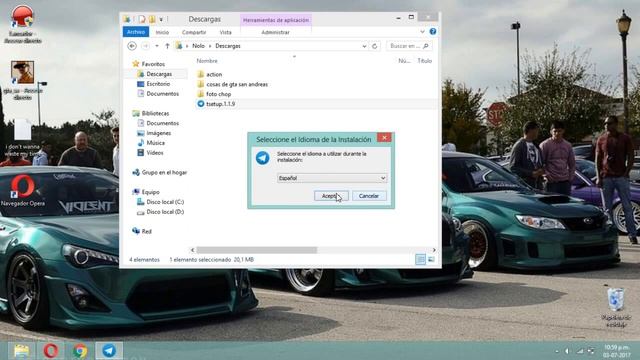
Task: Click Nolo in the address breadcrumb
Action: click(x=198, y=46)
